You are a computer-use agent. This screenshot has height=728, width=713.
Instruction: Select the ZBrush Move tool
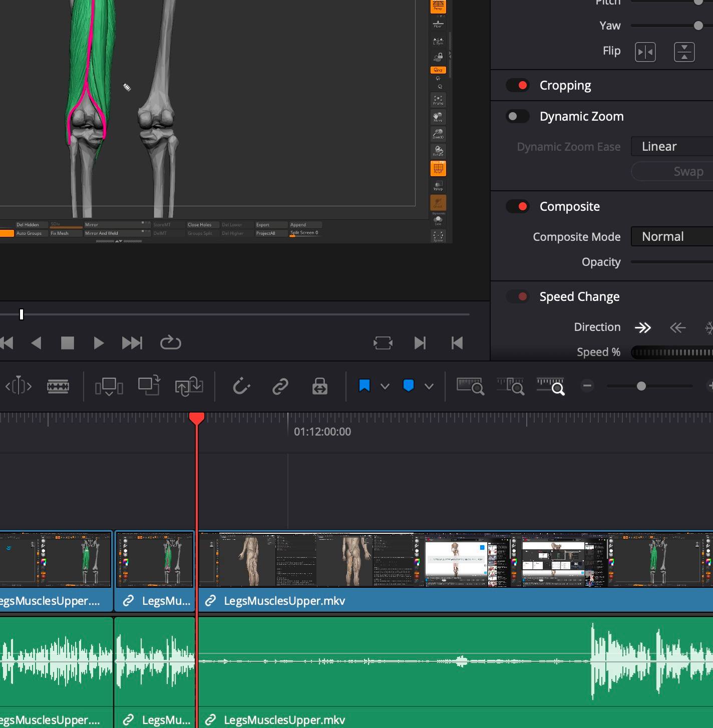[438, 117]
